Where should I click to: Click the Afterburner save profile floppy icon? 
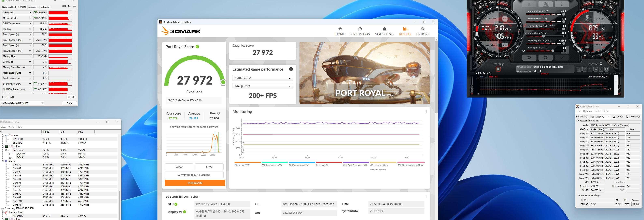[x=606, y=69]
